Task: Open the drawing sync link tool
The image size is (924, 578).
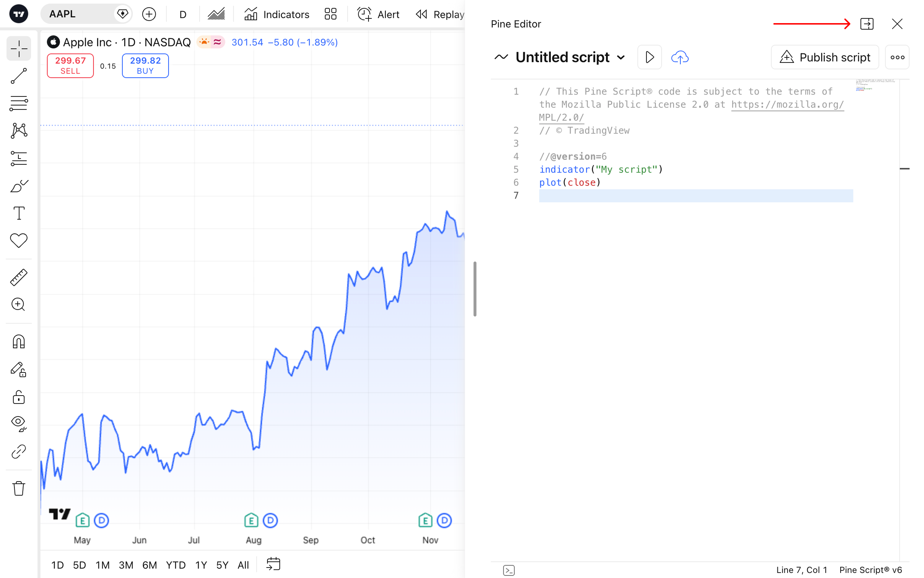Action: (19, 452)
